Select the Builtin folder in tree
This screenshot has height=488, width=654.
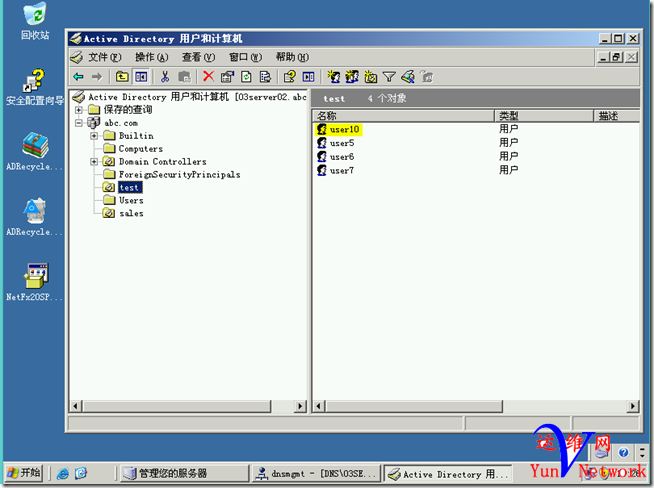click(136, 136)
